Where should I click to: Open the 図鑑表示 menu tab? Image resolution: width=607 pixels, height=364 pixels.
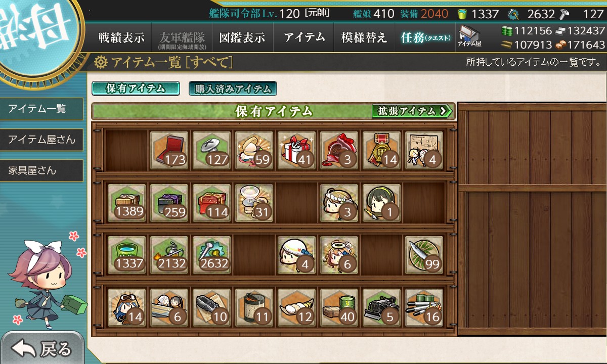pyautogui.click(x=242, y=37)
